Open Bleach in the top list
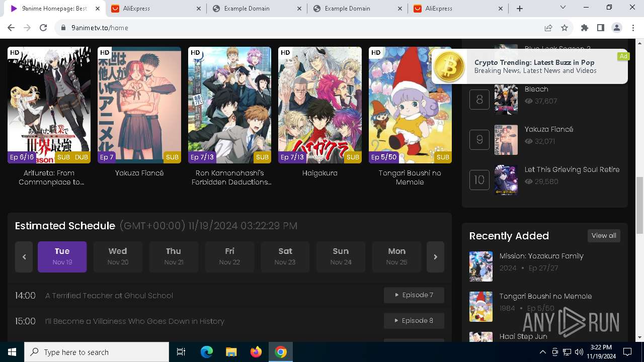 coord(536,89)
